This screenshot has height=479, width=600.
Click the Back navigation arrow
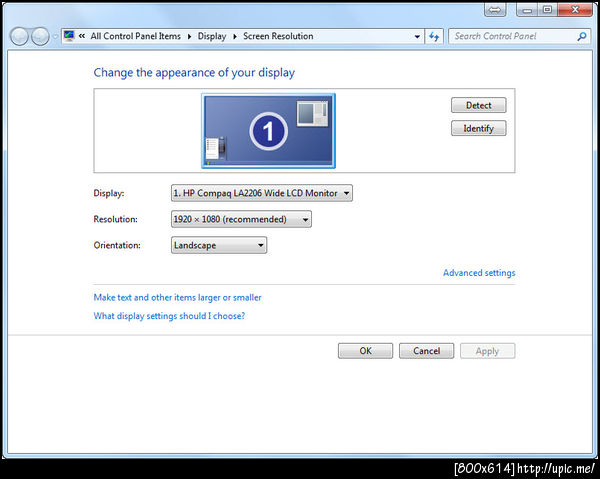pyautogui.click(x=19, y=37)
